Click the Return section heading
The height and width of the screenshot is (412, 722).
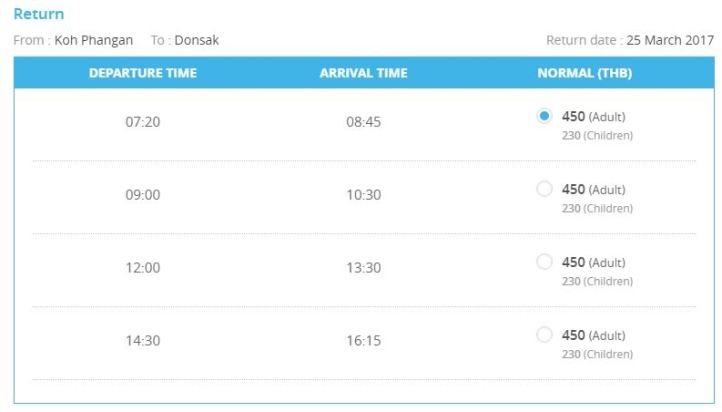click(x=39, y=15)
